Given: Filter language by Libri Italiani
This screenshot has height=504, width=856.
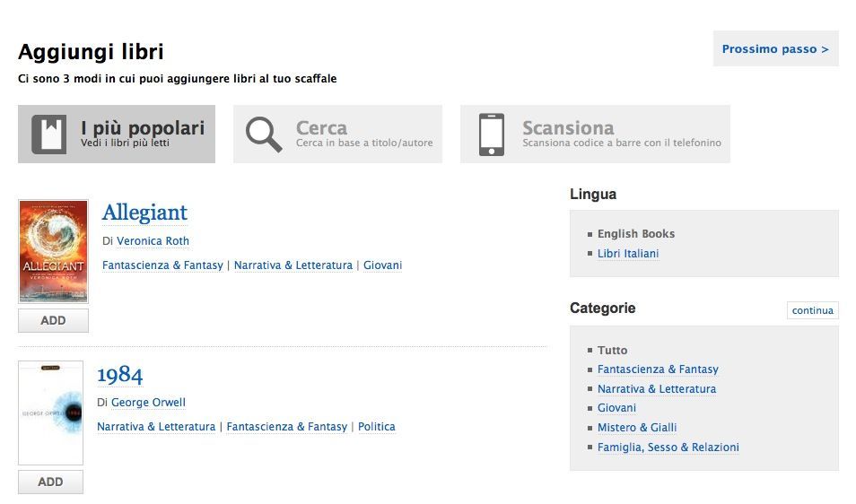Looking at the screenshot, I should pyautogui.click(x=628, y=254).
